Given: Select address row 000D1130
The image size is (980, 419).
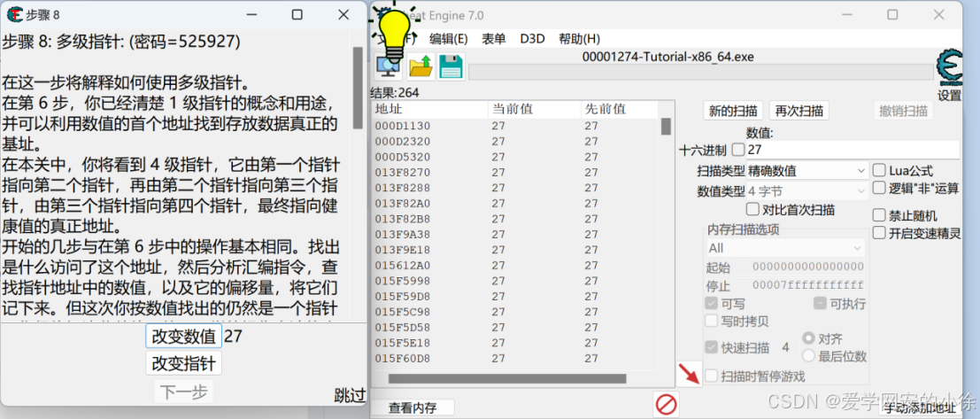Looking at the screenshot, I should [515, 126].
